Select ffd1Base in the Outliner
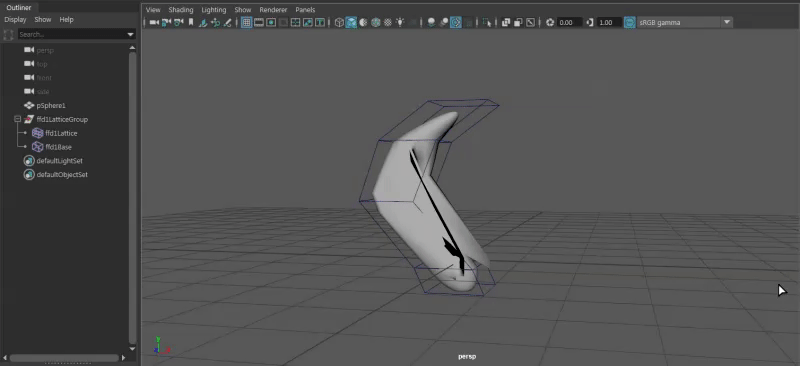Screen dimensions: 800x366 point(58,147)
